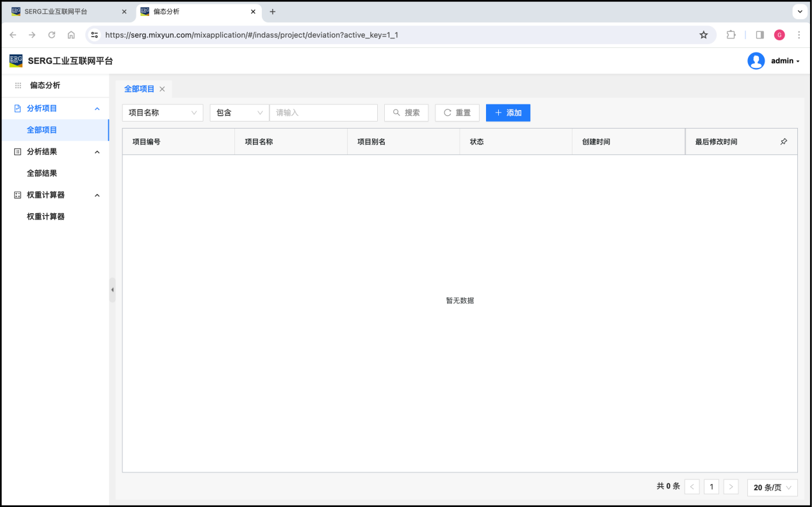Click the 重置 reset button
The height and width of the screenshot is (507, 812).
pos(457,113)
